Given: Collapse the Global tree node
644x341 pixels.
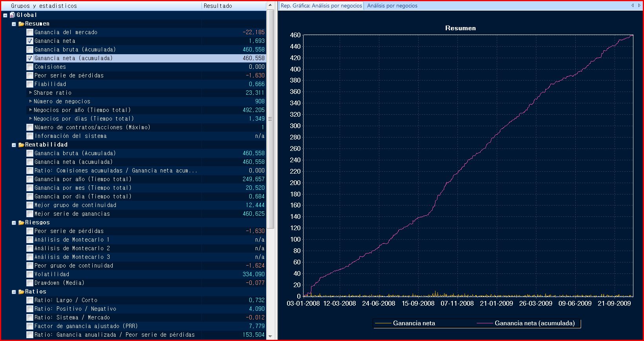Looking at the screenshot, I should coord(5,15).
